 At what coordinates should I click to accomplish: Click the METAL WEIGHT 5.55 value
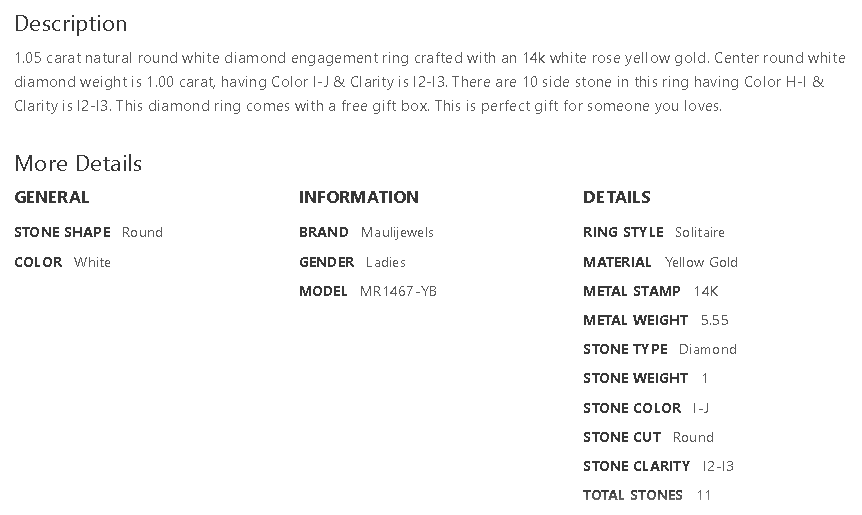pyautogui.click(x=714, y=320)
